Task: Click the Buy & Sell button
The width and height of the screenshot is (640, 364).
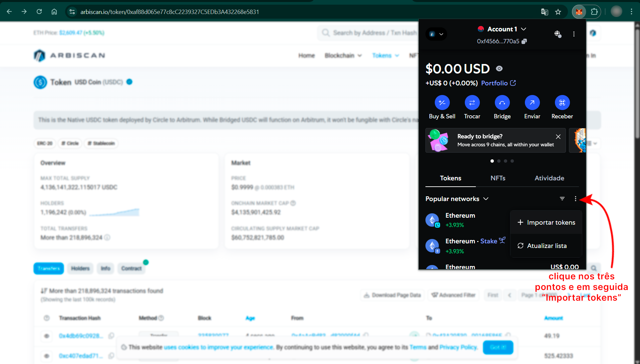Action: coord(442,107)
